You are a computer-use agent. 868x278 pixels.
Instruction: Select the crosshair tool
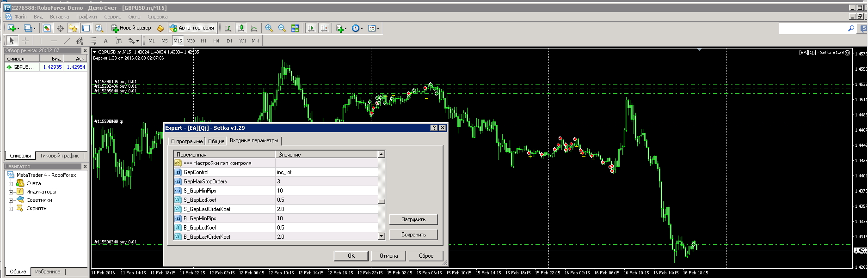point(25,41)
